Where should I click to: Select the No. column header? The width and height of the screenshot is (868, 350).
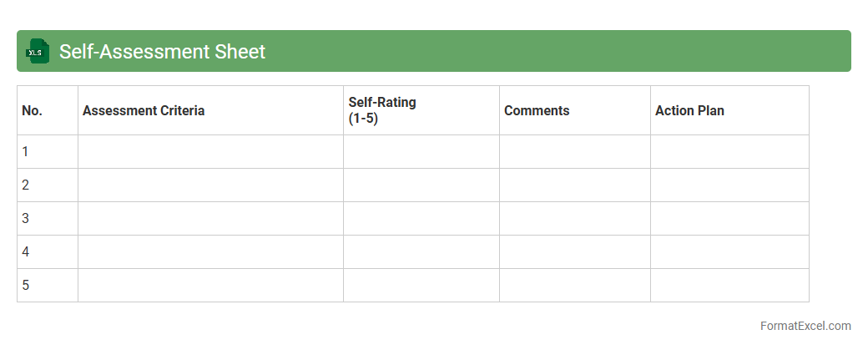click(47, 110)
